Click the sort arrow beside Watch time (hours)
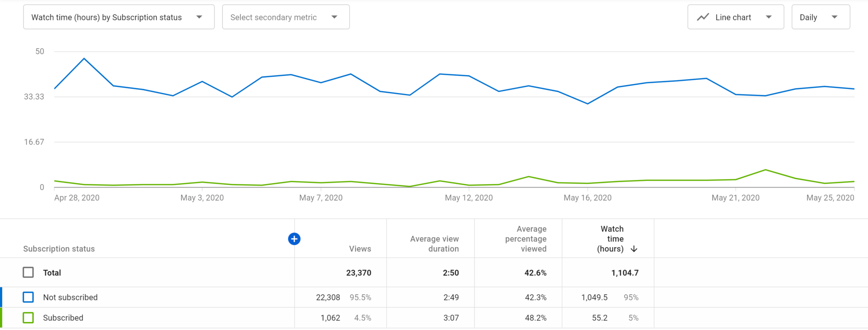Screen dimensions: 868x330 click(634, 249)
